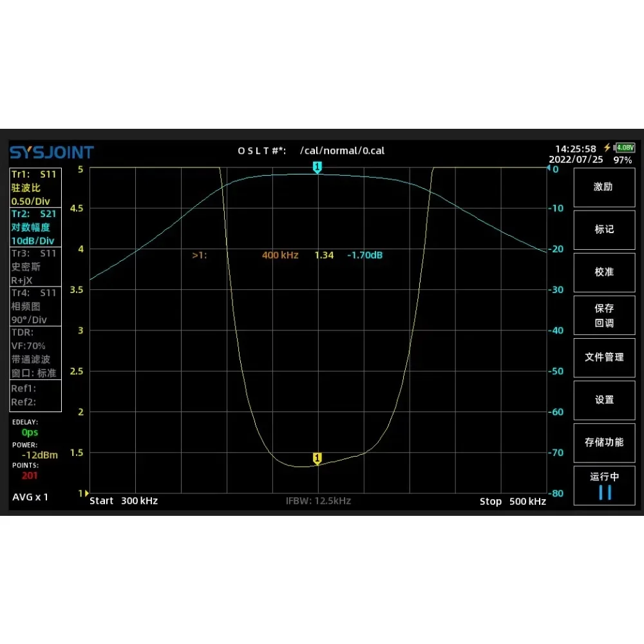Click the marker readout 400 kHz
The height and width of the screenshot is (644, 644).
[x=280, y=255]
